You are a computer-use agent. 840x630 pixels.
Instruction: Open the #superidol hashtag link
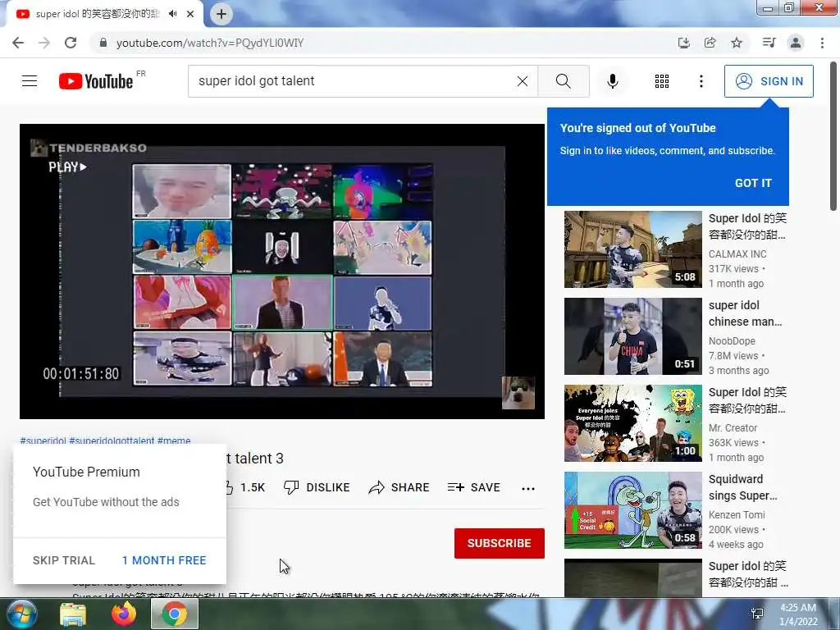[x=43, y=441]
